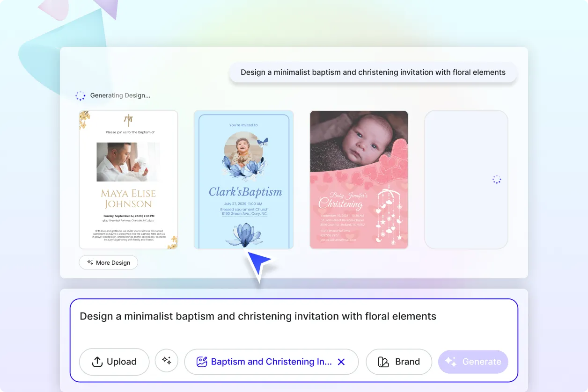Click the Baptism and Christening In... label
Screen dimensions: 588x392
[271, 362]
